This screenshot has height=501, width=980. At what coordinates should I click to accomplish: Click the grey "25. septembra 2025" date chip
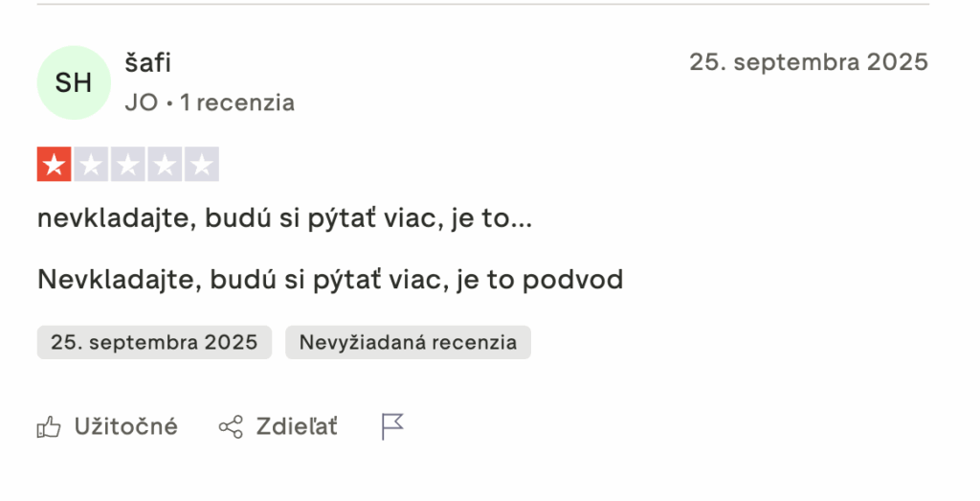coord(154,342)
